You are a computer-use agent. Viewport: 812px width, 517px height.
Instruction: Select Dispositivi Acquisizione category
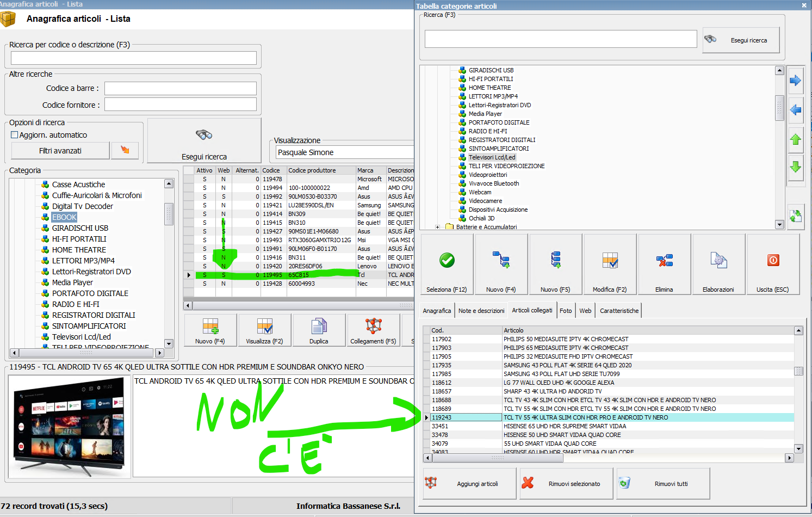pos(498,210)
